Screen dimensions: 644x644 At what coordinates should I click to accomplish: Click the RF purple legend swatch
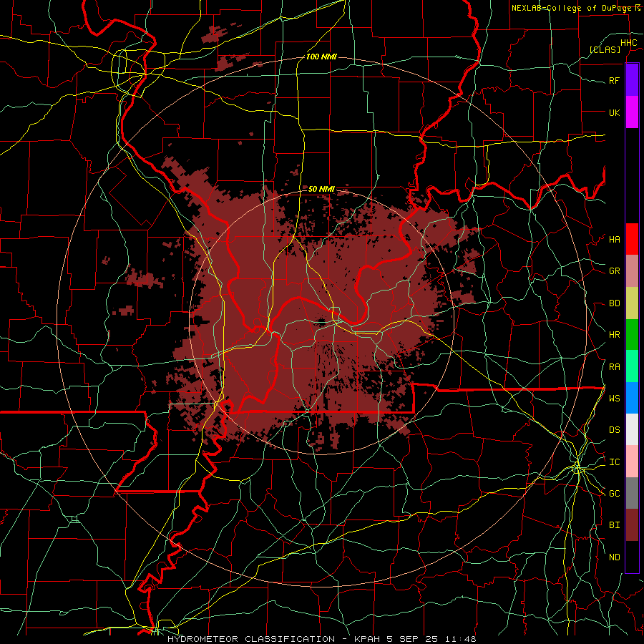point(632,80)
